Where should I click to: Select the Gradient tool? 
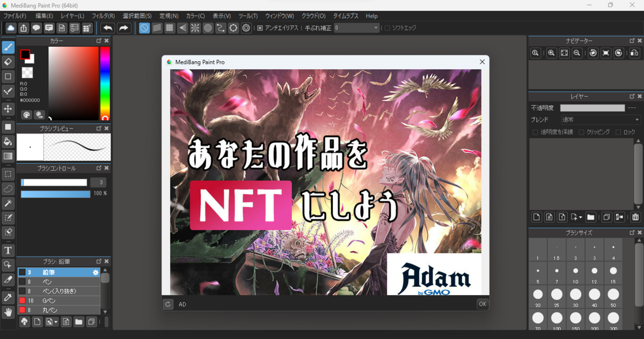[x=8, y=156]
